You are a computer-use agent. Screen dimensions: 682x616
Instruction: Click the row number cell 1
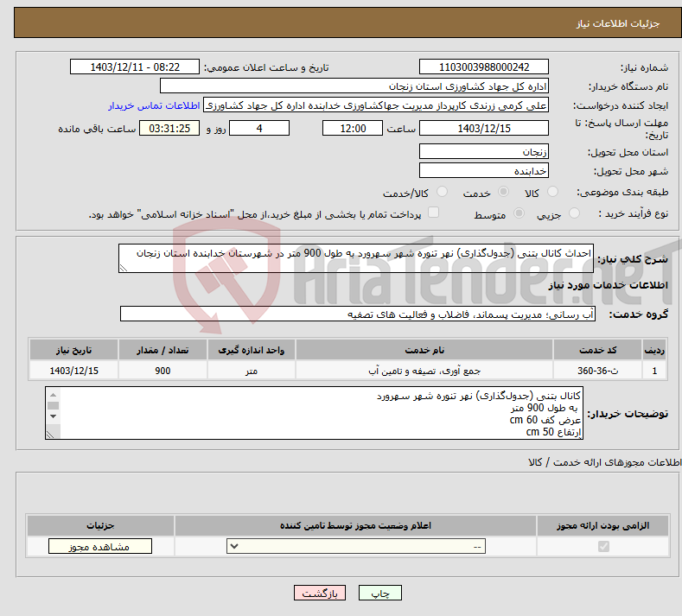coord(654,371)
